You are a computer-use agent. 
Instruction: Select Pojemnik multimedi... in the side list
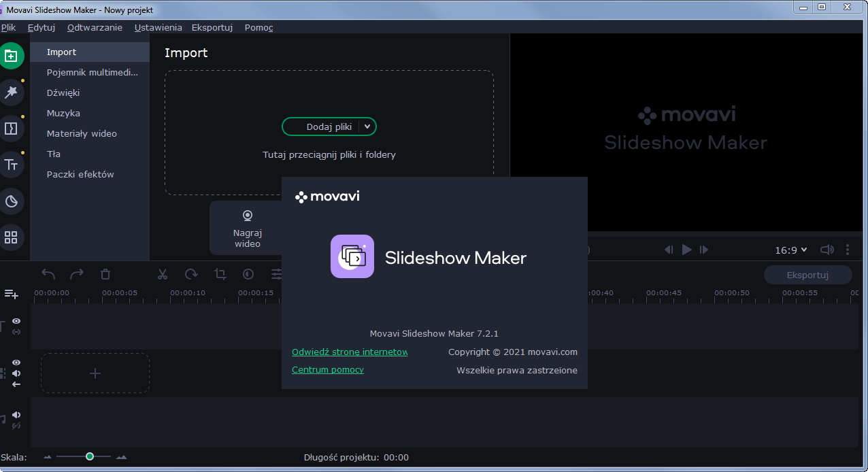coord(90,72)
